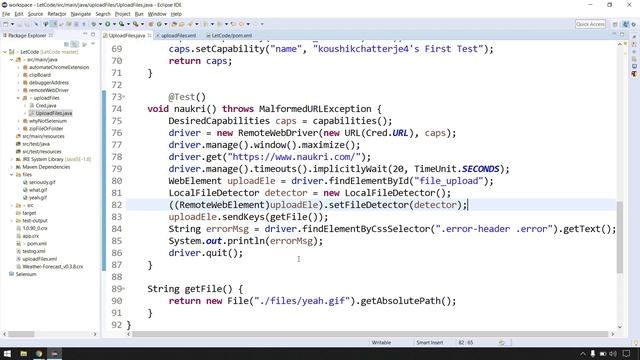The image size is (640, 360).
Task: Open the Package Explorer view menu arrow
Action: (93, 44)
